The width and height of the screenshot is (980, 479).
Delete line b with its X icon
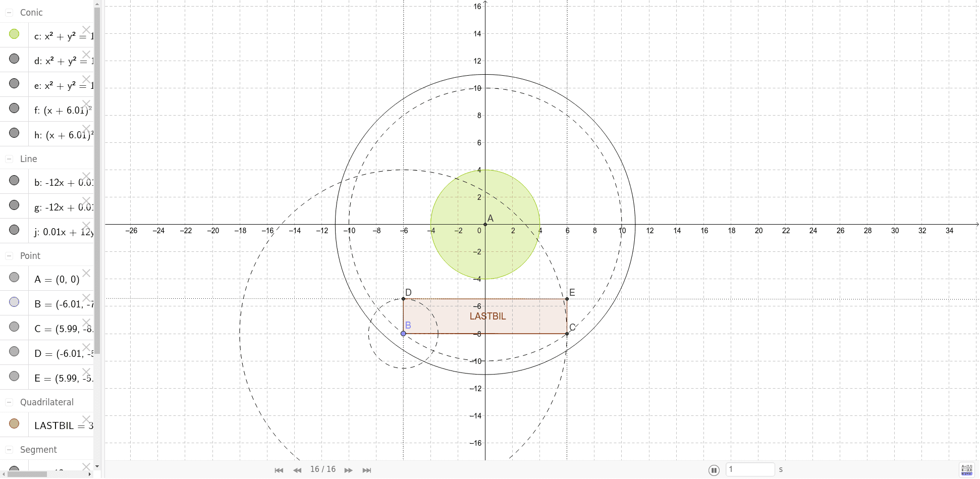coord(86,176)
